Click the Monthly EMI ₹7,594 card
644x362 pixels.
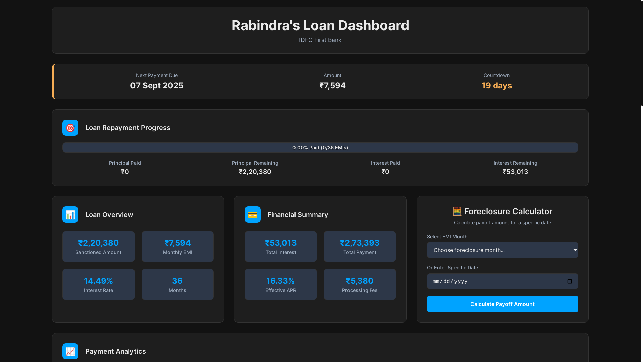click(x=177, y=246)
